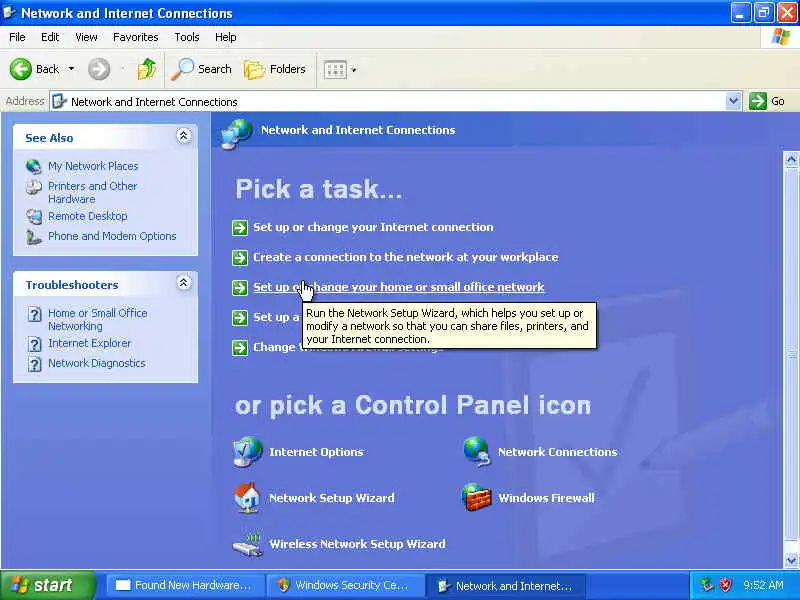
Task: Switch to Windows Security Center taskbar button
Action: pyautogui.click(x=346, y=586)
